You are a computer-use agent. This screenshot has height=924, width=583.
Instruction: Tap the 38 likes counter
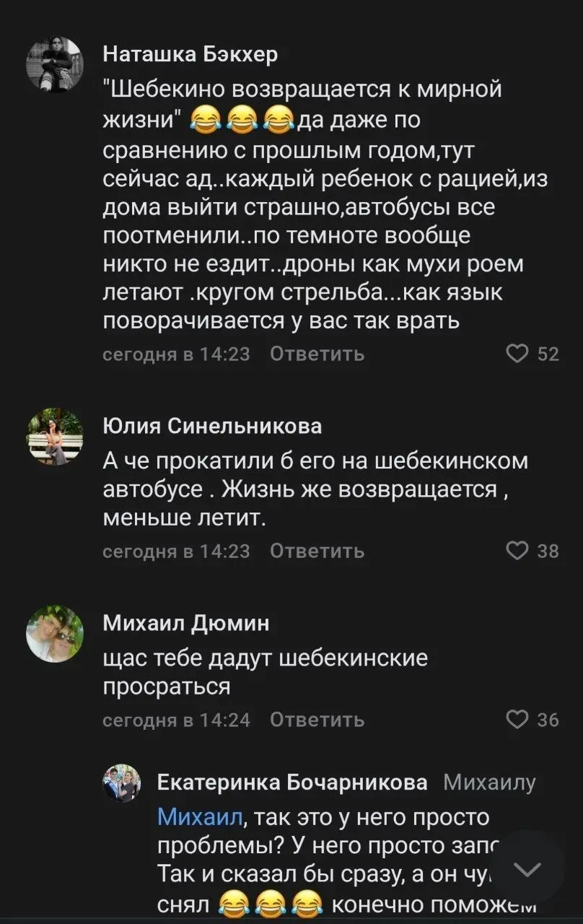click(x=548, y=551)
